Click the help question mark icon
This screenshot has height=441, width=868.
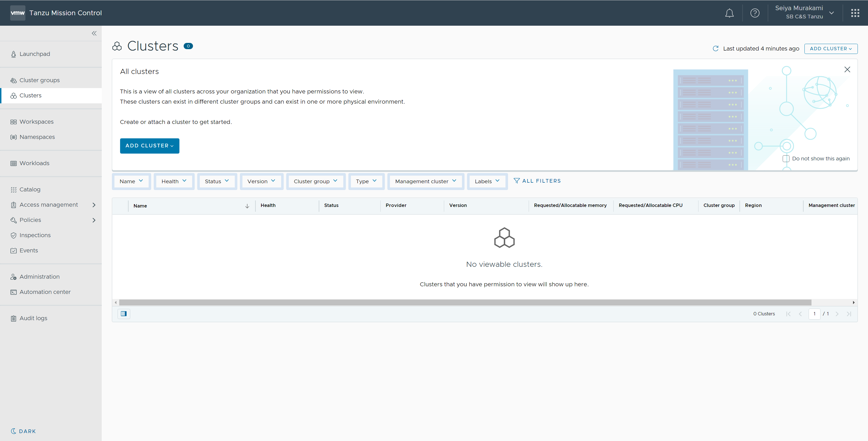[755, 13]
